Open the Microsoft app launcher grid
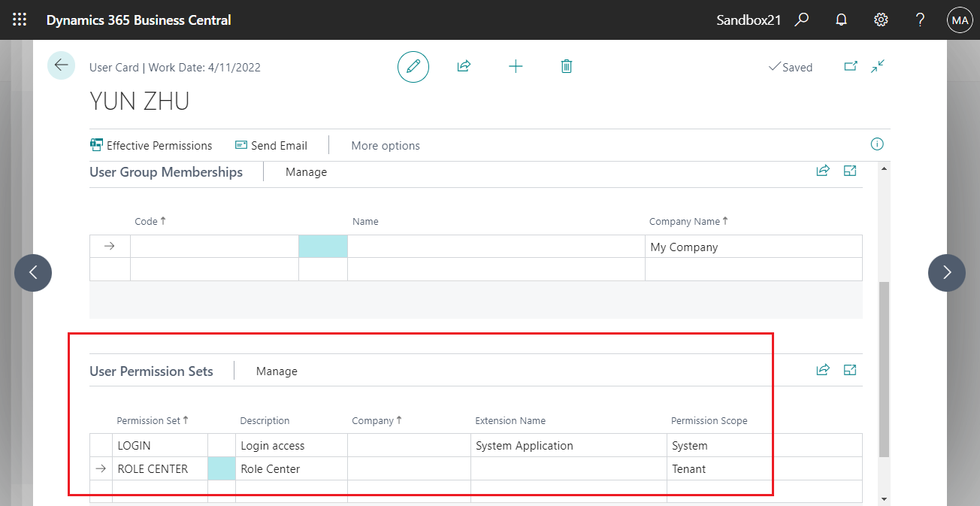 coord(19,20)
